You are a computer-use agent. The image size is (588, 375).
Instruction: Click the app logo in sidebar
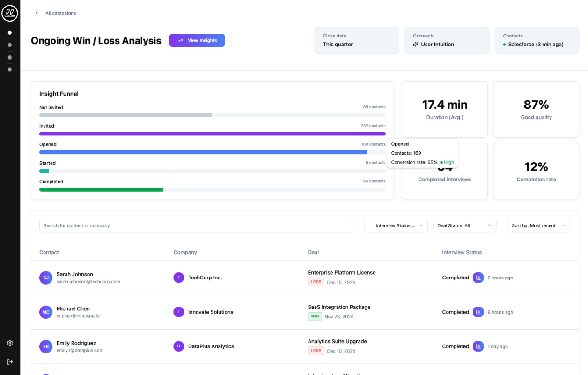(10, 13)
